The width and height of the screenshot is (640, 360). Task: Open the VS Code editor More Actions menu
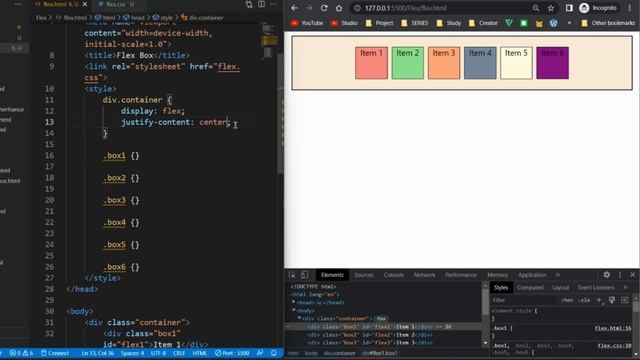tap(273, 4)
